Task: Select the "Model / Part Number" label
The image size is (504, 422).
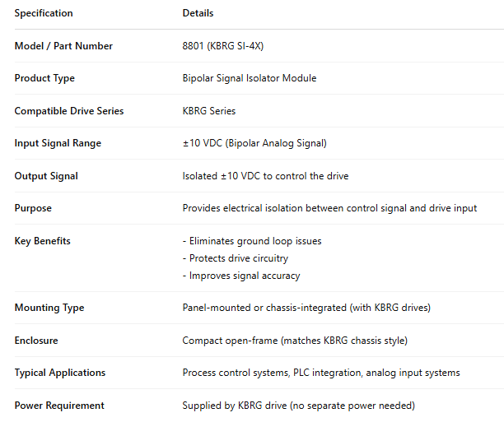Action: pyautogui.click(x=63, y=46)
